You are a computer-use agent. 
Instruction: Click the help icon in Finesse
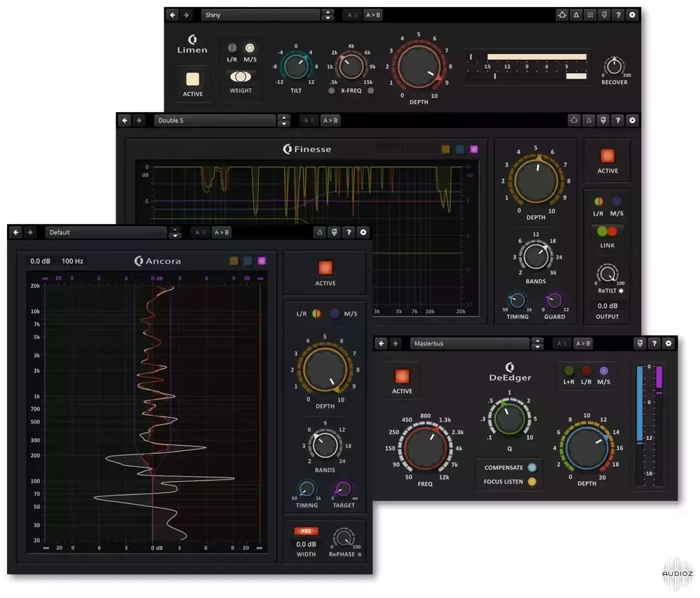pyautogui.click(x=618, y=120)
